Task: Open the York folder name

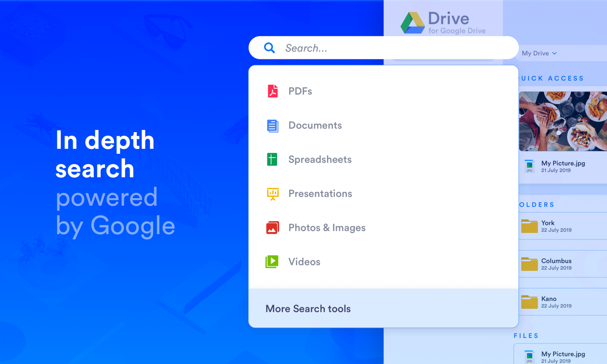Action: coord(548,223)
